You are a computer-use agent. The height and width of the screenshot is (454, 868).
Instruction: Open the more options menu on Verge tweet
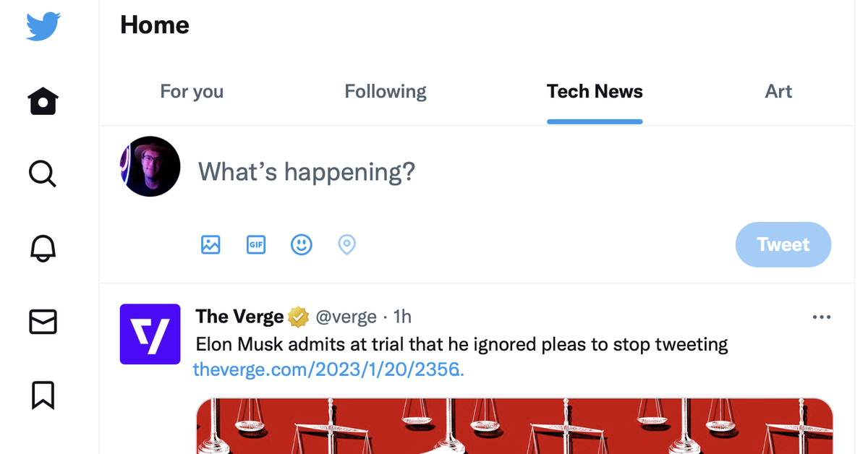(x=822, y=317)
